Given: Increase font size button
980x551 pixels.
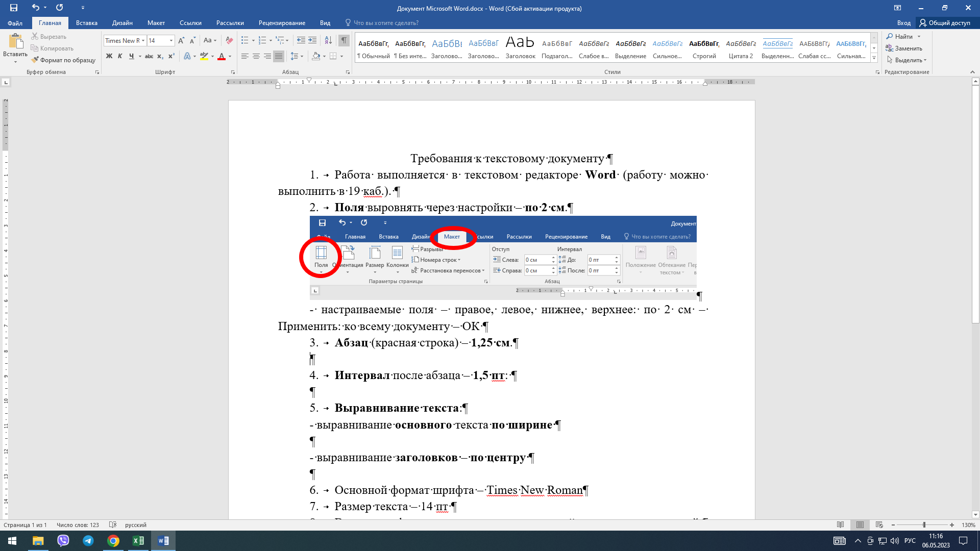Looking at the screenshot, I should point(181,40).
